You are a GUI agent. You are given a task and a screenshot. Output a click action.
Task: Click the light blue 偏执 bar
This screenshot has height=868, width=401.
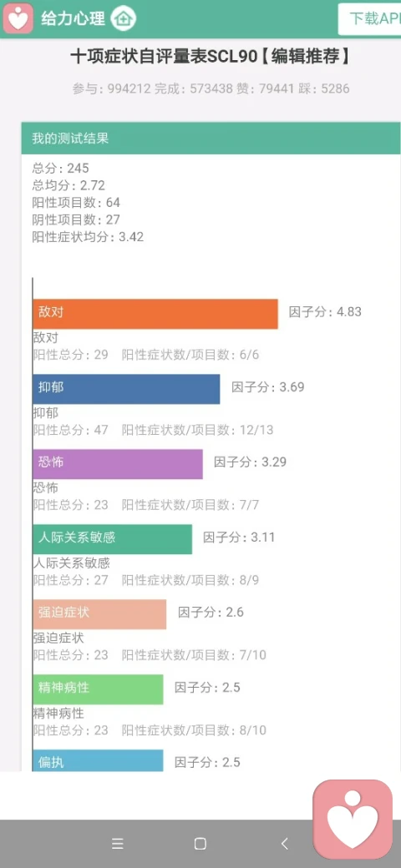[98, 760]
